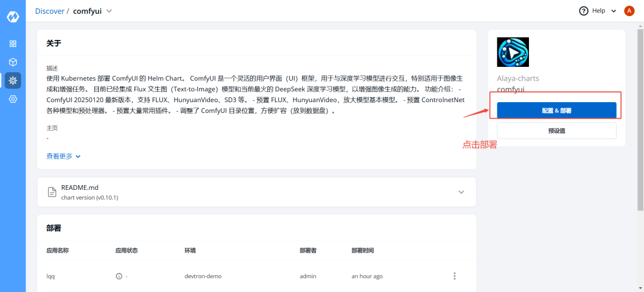The height and width of the screenshot is (292, 644).
Task: Click the comfyui chart logo thumbnail
Action: pyautogui.click(x=513, y=52)
